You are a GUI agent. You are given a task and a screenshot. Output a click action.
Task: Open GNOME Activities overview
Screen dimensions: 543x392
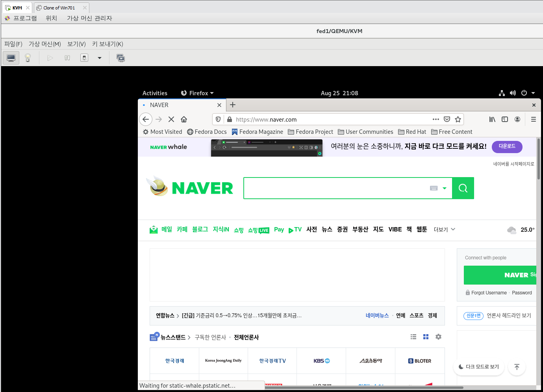(155, 93)
